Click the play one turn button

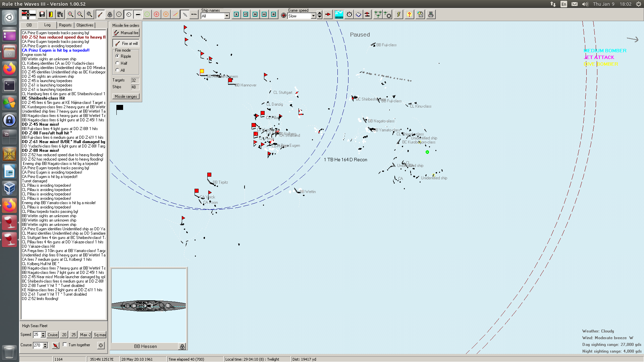point(236,14)
